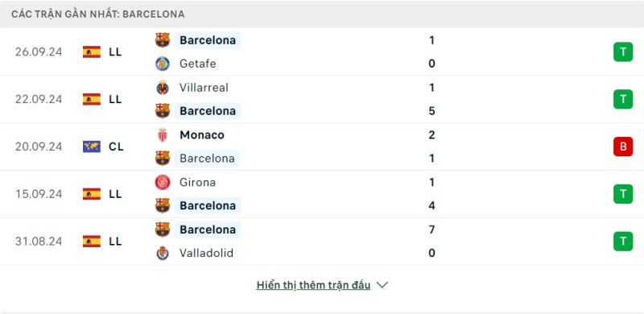Screen dimensions: 644x314
Task: Click the Villarreal club crest icon
Action: [163, 88]
